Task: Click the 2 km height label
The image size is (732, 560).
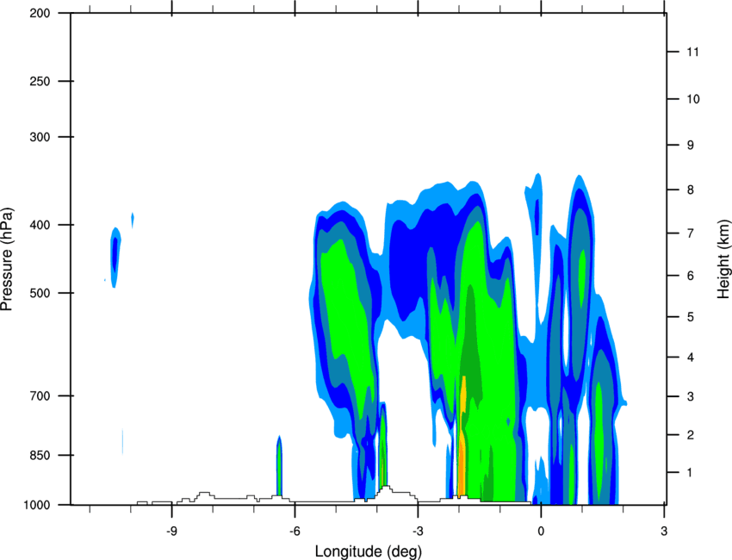Action: pos(691,435)
